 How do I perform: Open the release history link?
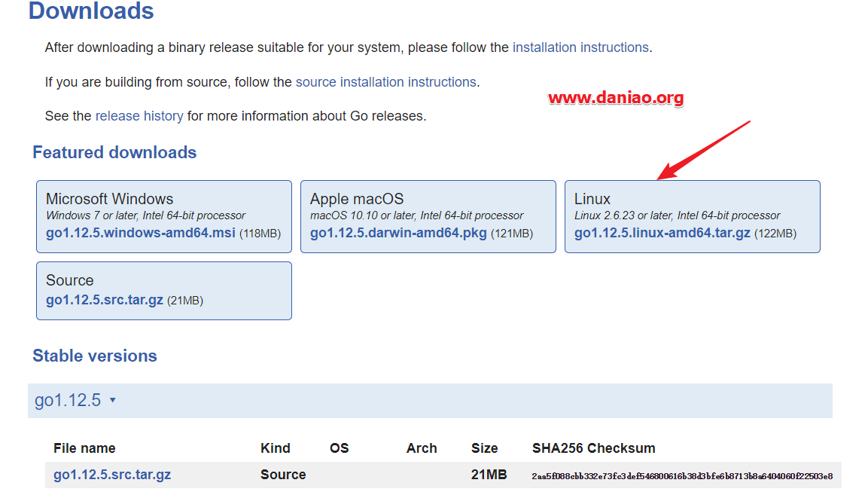[x=139, y=116]
